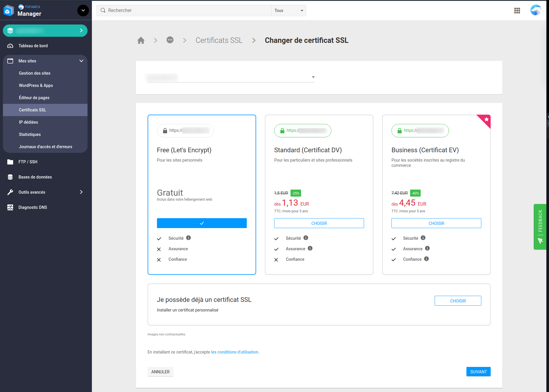The width and height of the screenshot is (549, 392).
Task: Open the user profile avatar
Action: click(x=535, y=10)
